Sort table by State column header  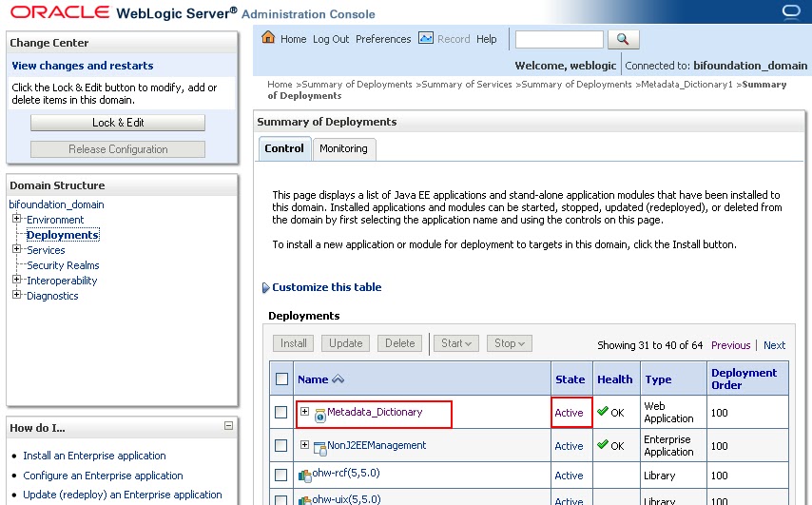(x=570, y=379)
